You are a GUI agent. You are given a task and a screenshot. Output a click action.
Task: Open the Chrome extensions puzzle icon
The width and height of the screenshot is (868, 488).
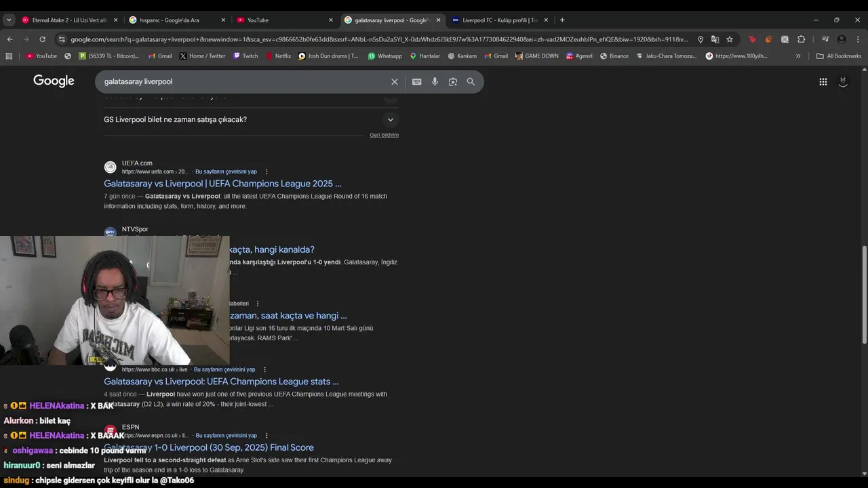801,39
